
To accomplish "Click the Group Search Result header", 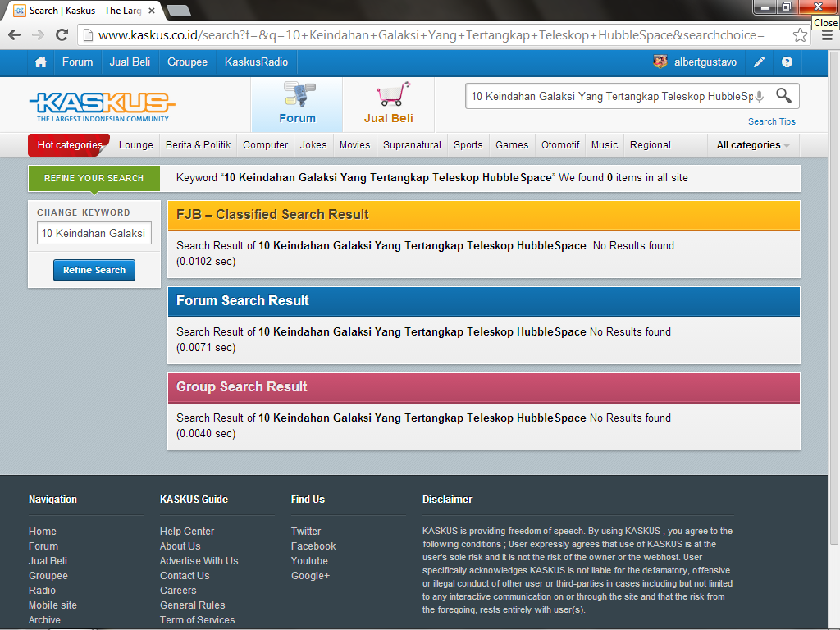I will click(484, 387).
